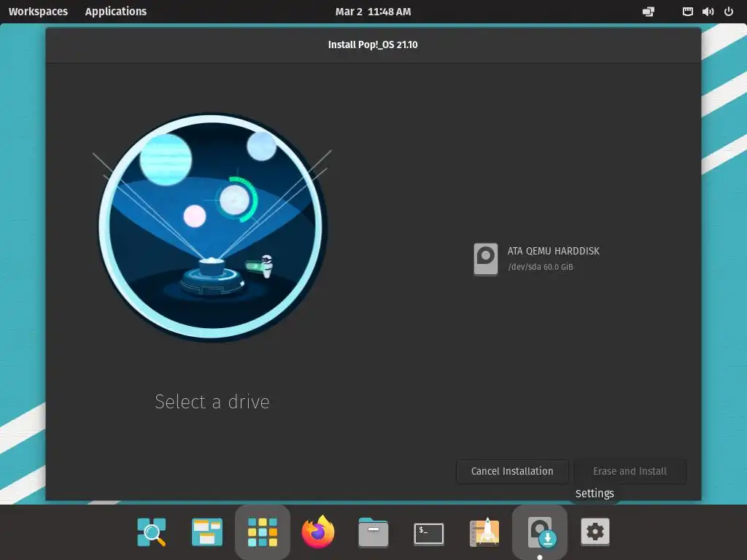Focus the Pop!_OS installer icon in dock
The height and width of the screenshot is (560, 747).
(x=541, y=532)
